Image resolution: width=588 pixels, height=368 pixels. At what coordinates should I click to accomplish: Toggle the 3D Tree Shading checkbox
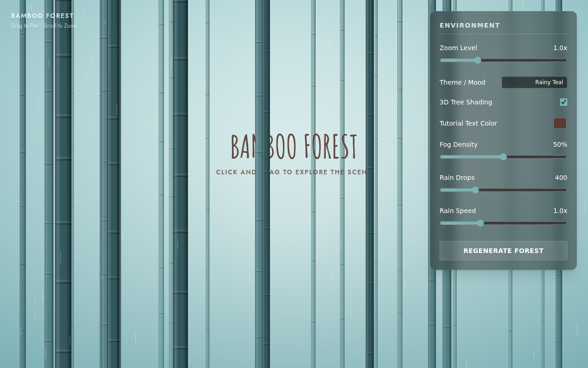coord(564,102)
